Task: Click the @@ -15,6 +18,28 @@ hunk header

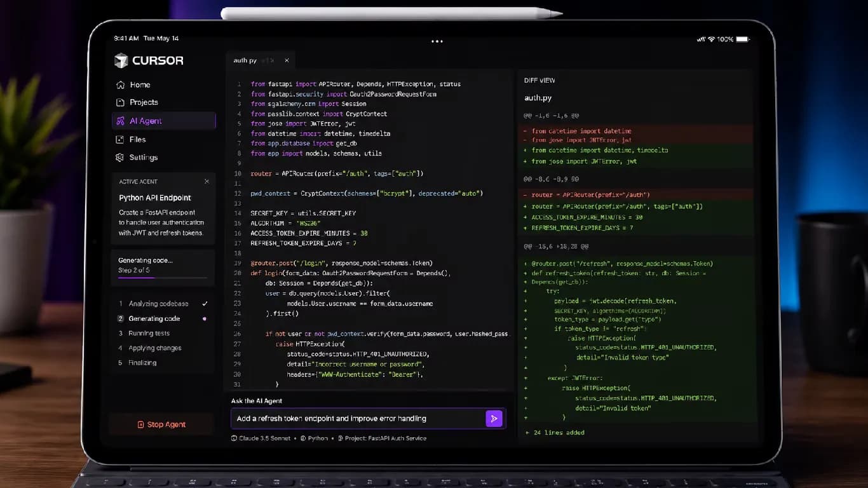Action: (555, 246)
